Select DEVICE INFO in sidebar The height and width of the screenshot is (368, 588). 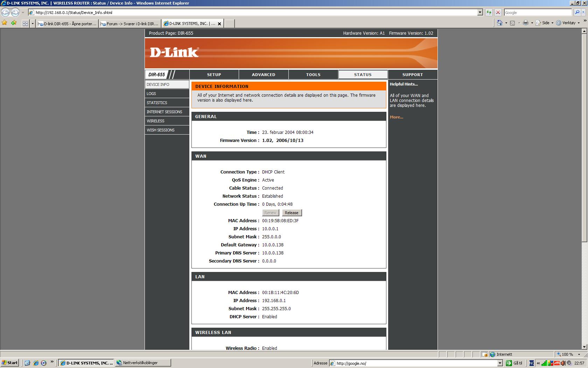point(167,84)
